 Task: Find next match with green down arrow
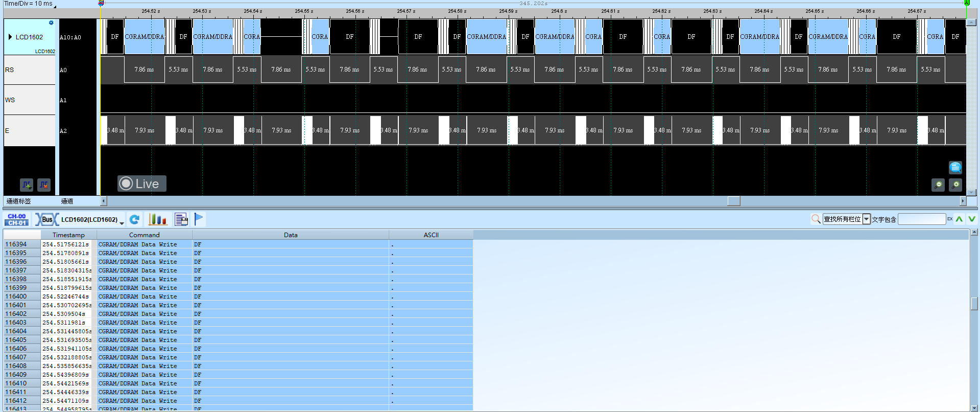coord(971,219)
